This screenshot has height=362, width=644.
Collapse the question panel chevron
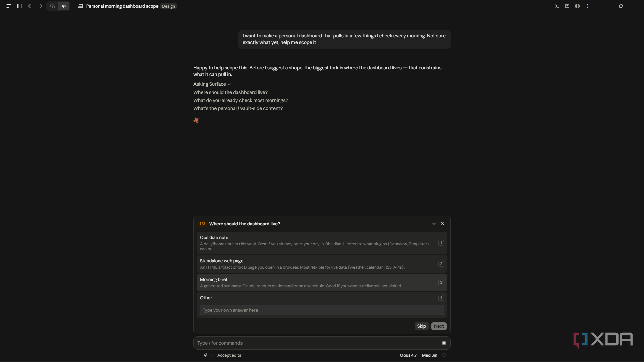[x=434, y=224]
